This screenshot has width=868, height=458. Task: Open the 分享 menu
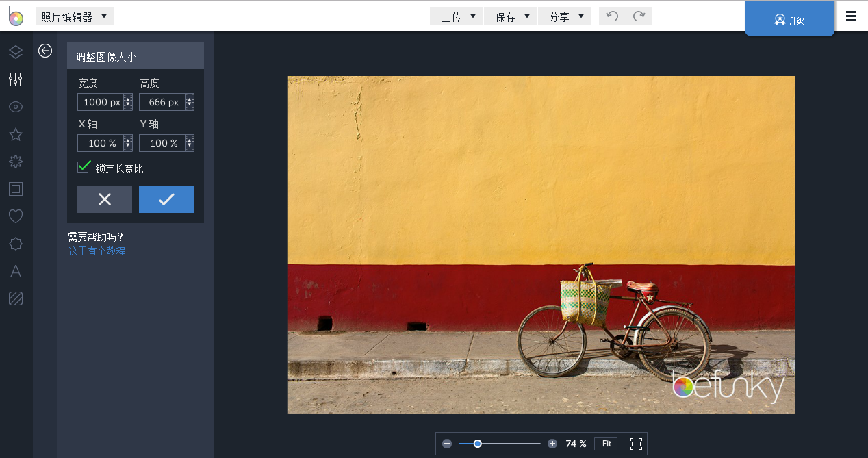coord(565,16)
